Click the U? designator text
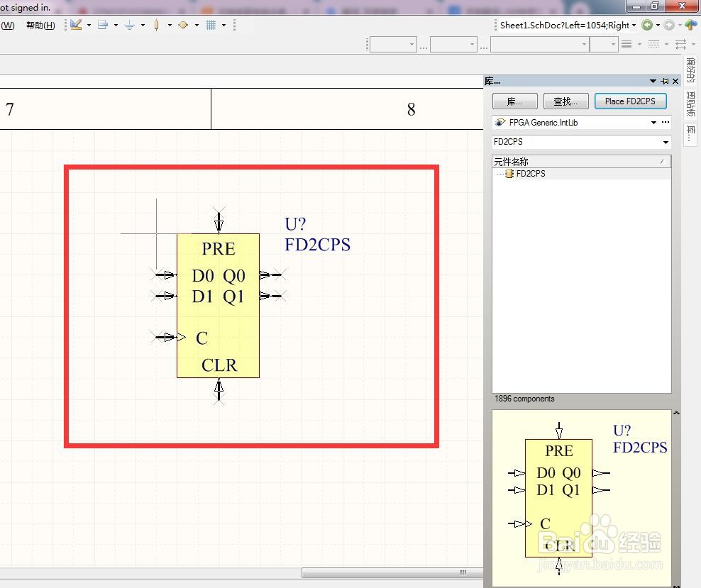Viewport: 701px width, 588px height. coord(295,224)
